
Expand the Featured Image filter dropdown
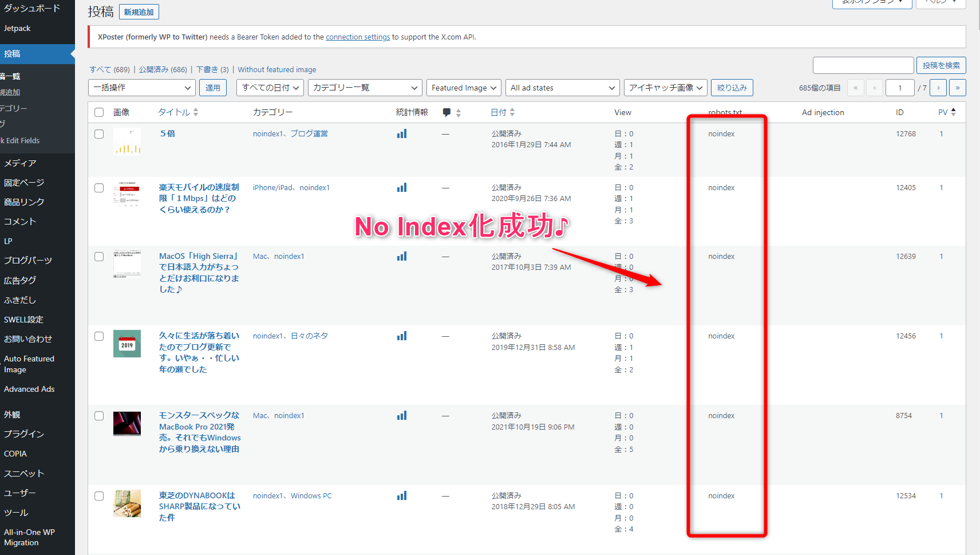click(464, 88)
